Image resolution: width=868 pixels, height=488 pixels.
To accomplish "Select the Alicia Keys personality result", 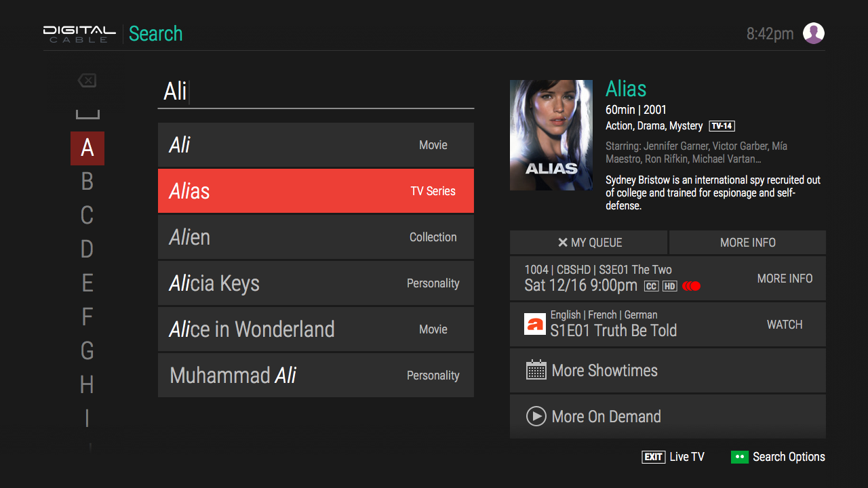I will pos(315,283).
